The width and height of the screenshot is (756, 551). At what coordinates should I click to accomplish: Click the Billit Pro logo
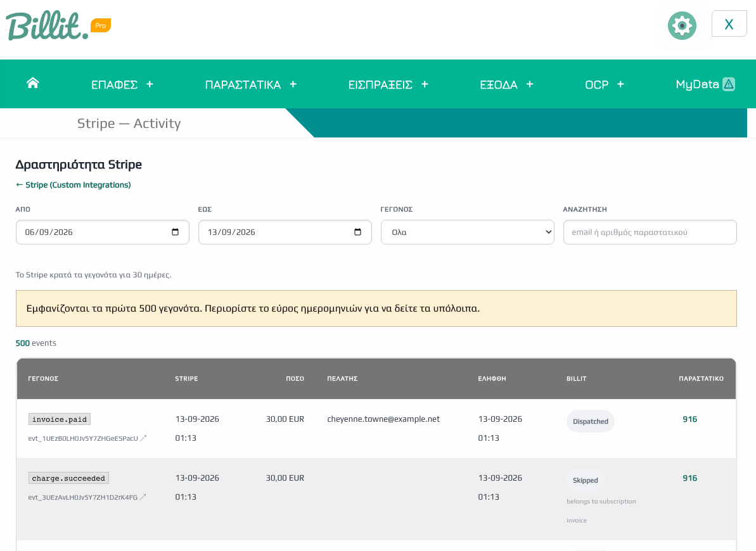click(58, 25)
